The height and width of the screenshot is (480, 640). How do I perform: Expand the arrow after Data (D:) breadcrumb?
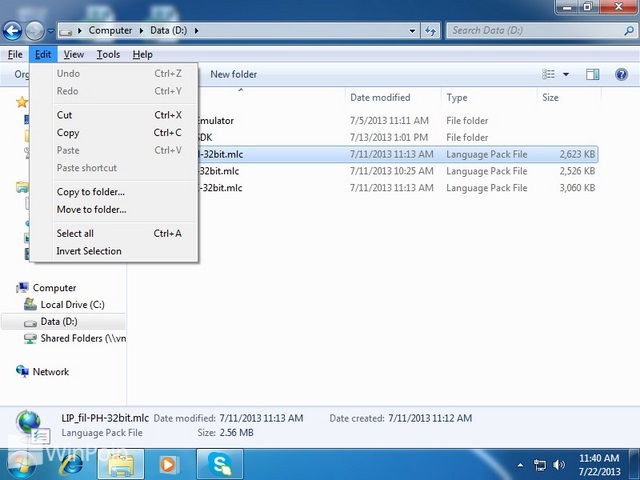(196, 31)
